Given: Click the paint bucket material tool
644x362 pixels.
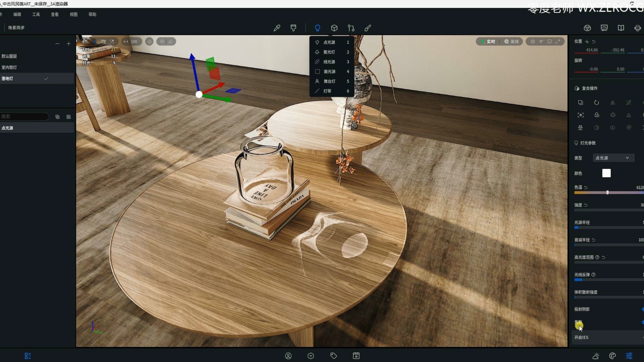Looking at the screenshot, I should (293, 28).
